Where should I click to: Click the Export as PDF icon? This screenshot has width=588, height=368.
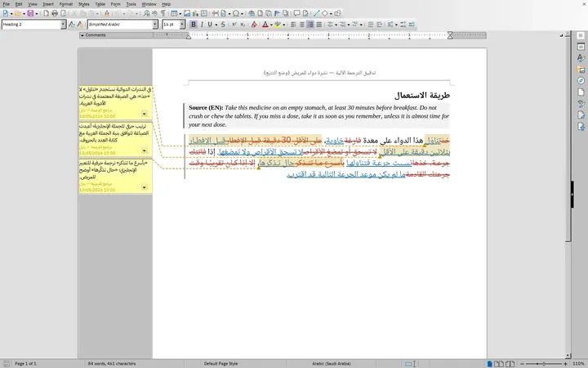coord(46,14)
